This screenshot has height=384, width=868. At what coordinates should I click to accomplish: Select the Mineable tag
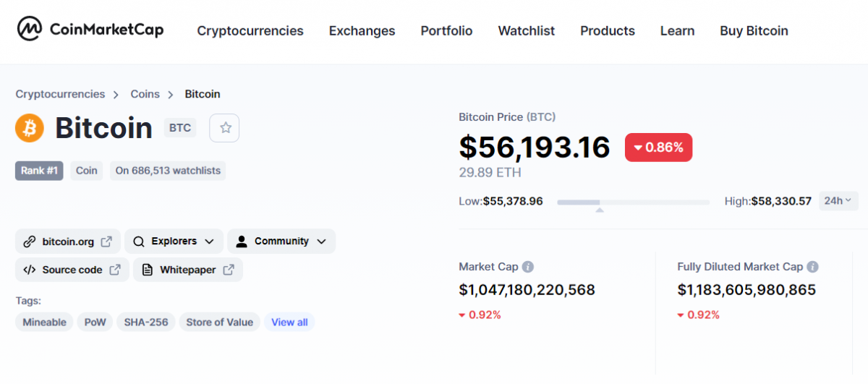[x=44, y=323]
